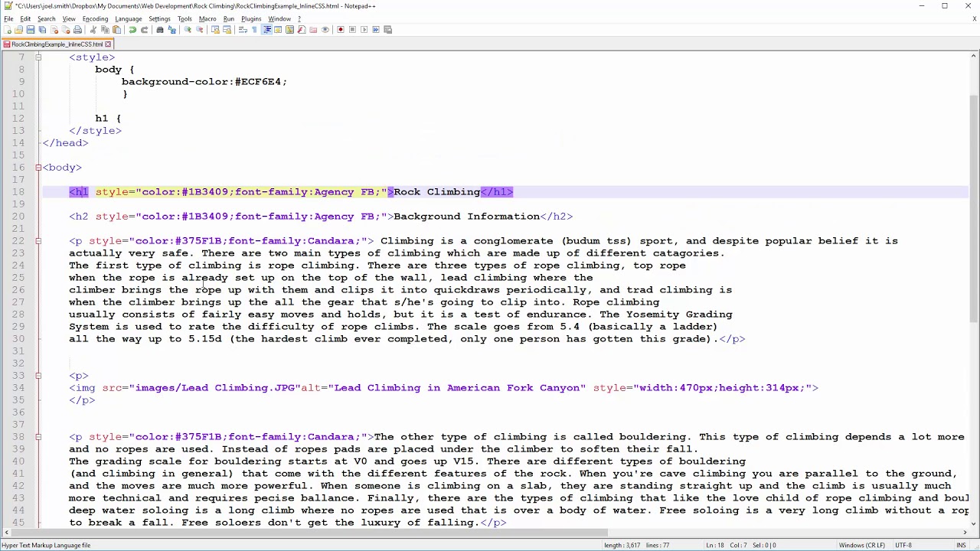Click the Stop Recording macro icon
The width and height of the screenshot is (980, 551).
[x=352, y=30]
